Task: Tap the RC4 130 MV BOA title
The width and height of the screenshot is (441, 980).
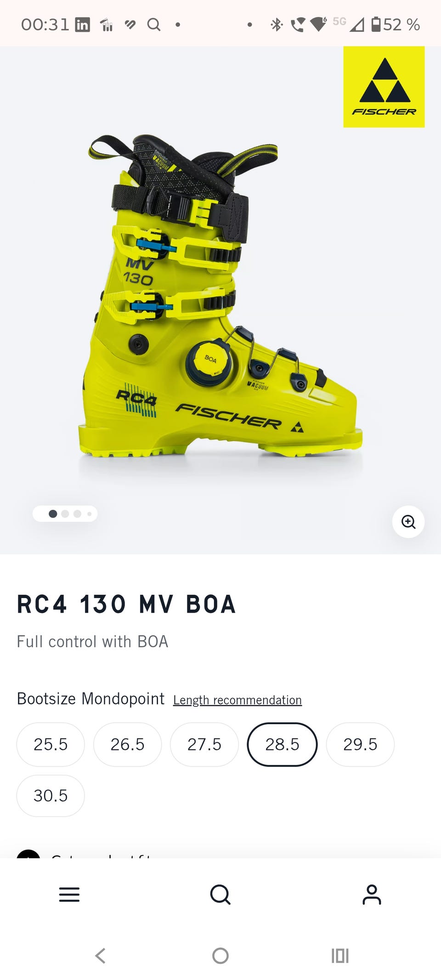Action: 126,604
